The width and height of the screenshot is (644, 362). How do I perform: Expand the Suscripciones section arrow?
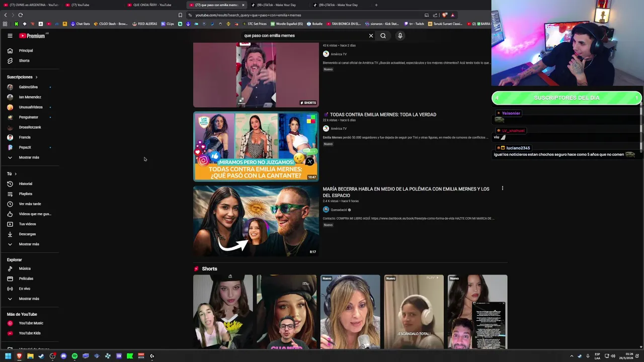36,77
